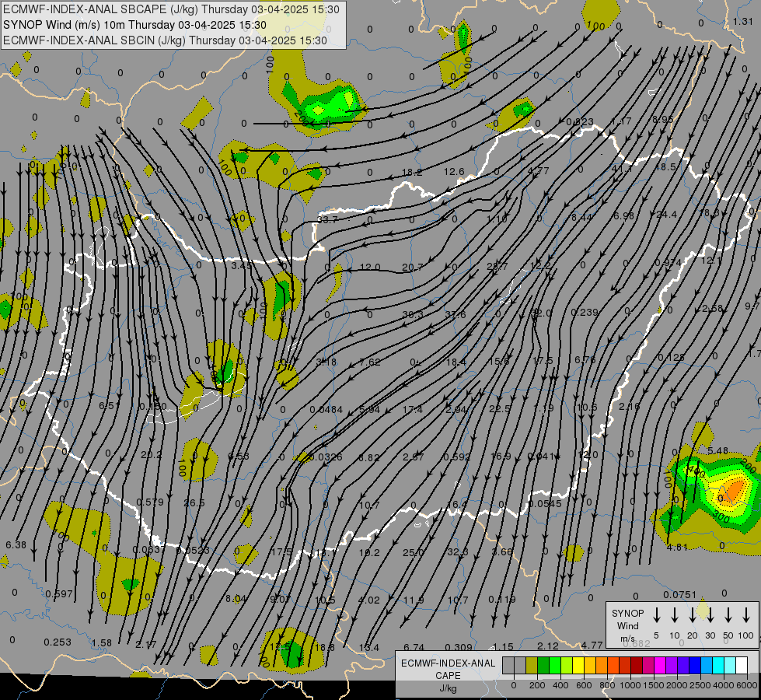The width and height of the screenshot is (761, 700).
Task: Select the white 6000 J/kg legend swatch
Action: [741, 666]
